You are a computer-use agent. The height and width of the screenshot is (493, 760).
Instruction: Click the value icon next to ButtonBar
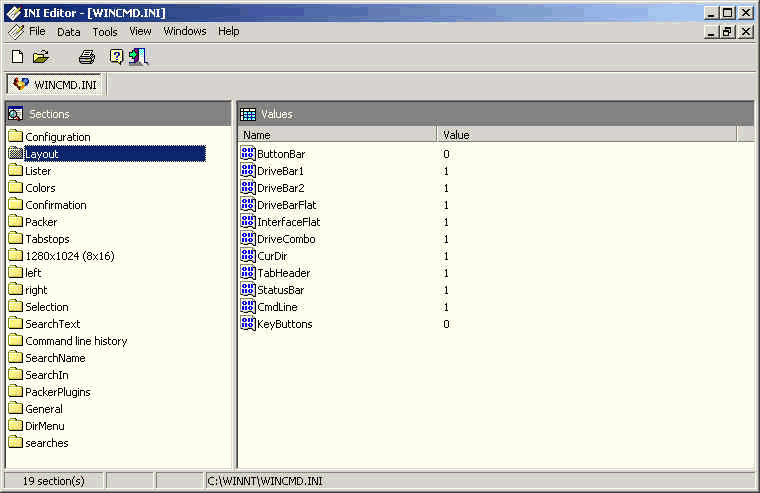point(248,154)
